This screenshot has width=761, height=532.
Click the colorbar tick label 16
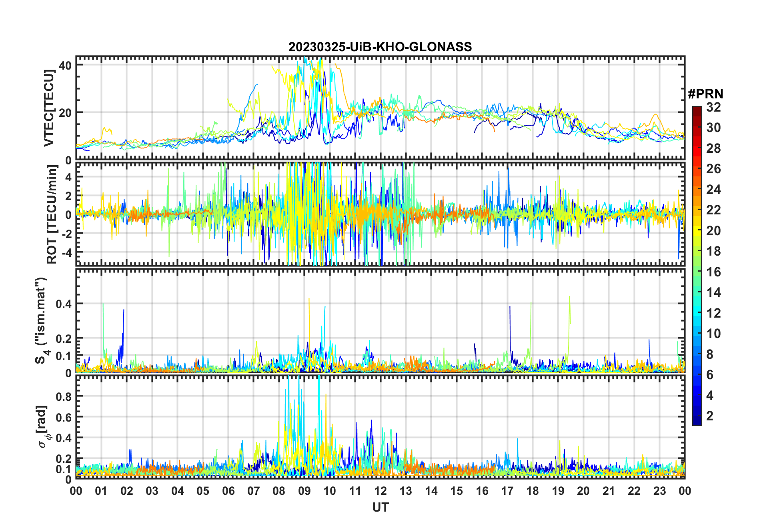pos(713,272)
